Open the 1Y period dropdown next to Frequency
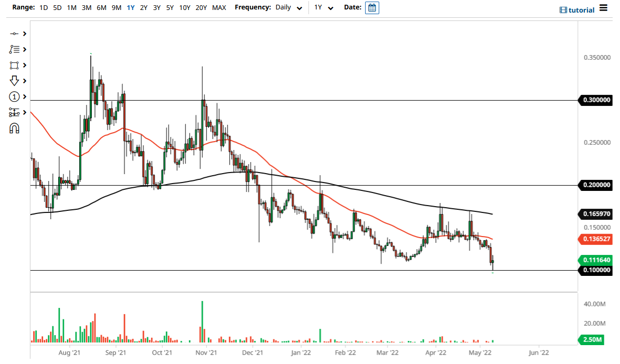This screenshot has height=364, width=620. (323, 7)
